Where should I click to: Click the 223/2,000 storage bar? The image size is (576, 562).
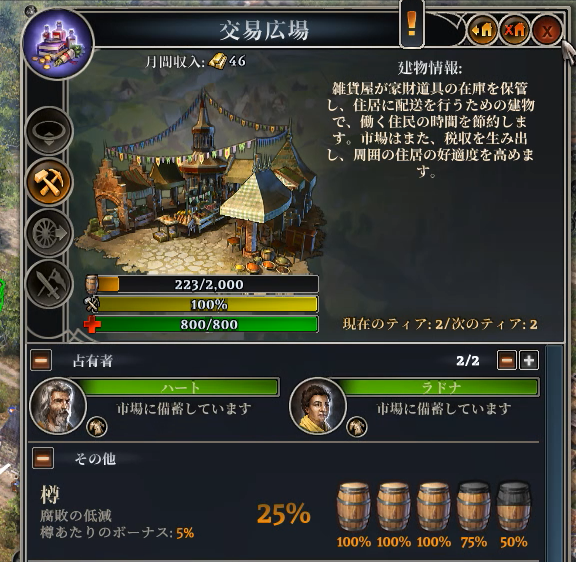pos(201,284)
